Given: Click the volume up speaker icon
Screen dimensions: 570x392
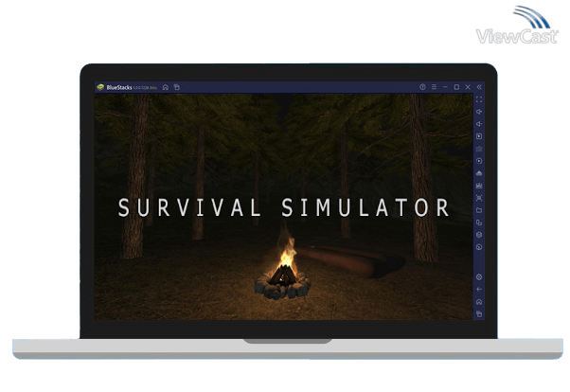Looking at the screenshot, I should pyautogui.click(x=479, y=112).
